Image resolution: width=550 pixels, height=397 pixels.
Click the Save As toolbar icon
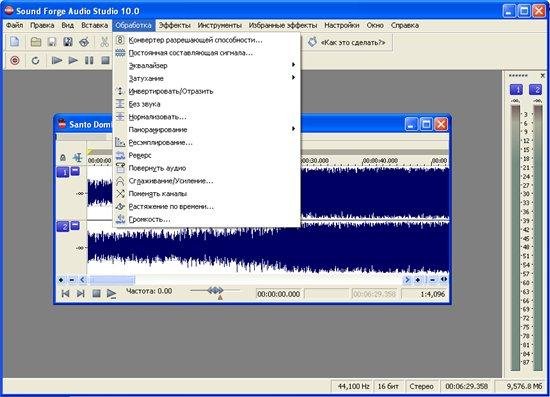pyautogui.click(x=68, y=42)
